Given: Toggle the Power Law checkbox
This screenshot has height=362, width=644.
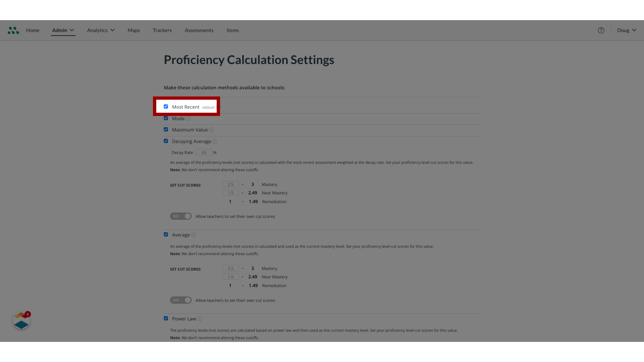Looking at the screenshot, I should click(x=166, y=318).
